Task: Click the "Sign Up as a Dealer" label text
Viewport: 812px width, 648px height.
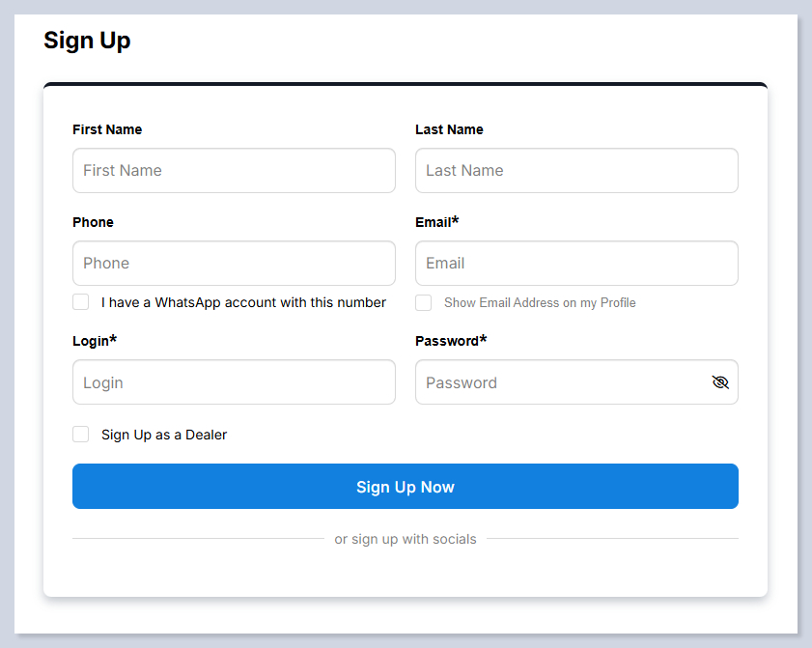Action: 164,435
